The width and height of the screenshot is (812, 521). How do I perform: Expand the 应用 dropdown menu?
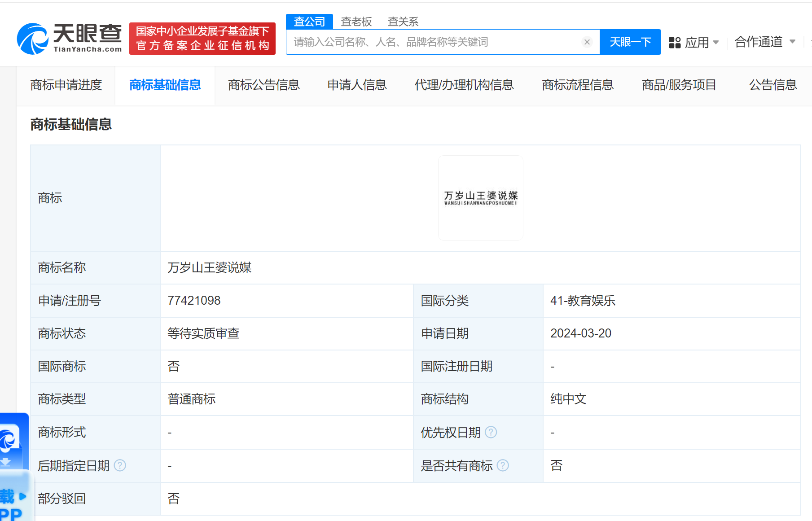click(716, 43)
